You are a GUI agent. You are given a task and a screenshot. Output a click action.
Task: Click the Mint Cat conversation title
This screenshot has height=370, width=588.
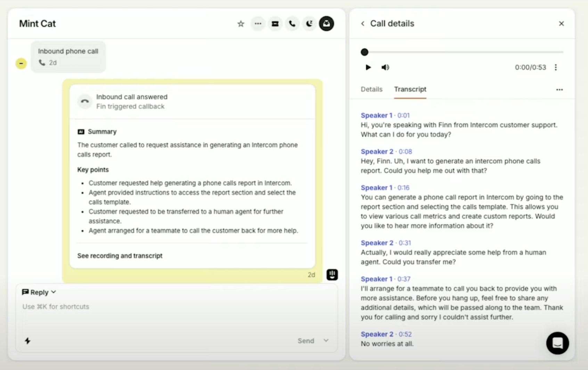click(x=37, y=24)
